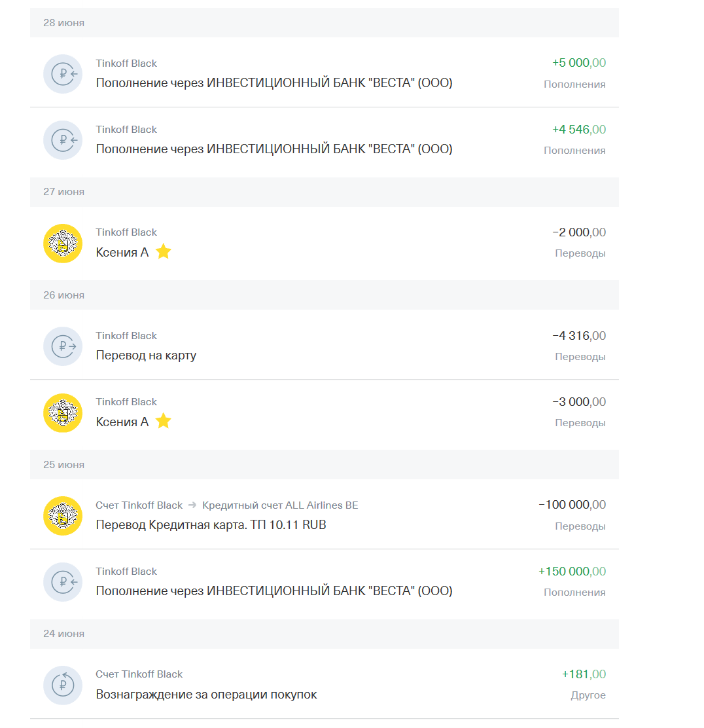This screenshot has width=704, height=728.
Task: Click the star beside Ксения А on 27 июня
Action: tap(164, 252)
